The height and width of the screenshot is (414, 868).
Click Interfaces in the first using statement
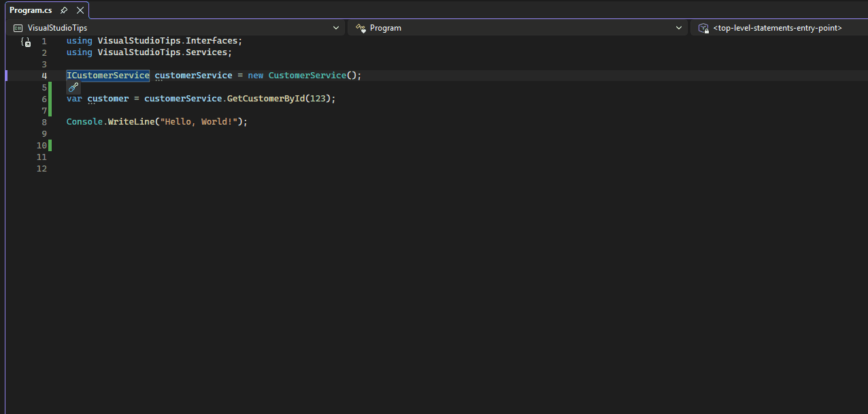[x=211, y=41]
